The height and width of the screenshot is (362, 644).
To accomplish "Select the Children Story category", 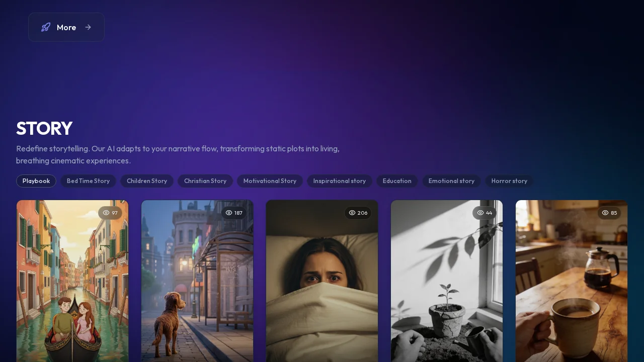I will [147, 181].
